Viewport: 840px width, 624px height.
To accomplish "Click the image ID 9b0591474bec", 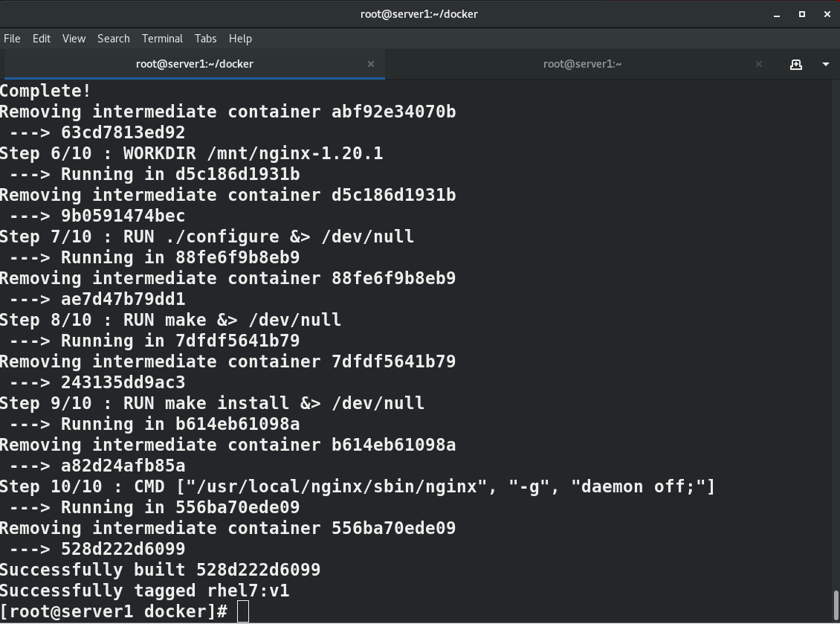I will [123, 216].
